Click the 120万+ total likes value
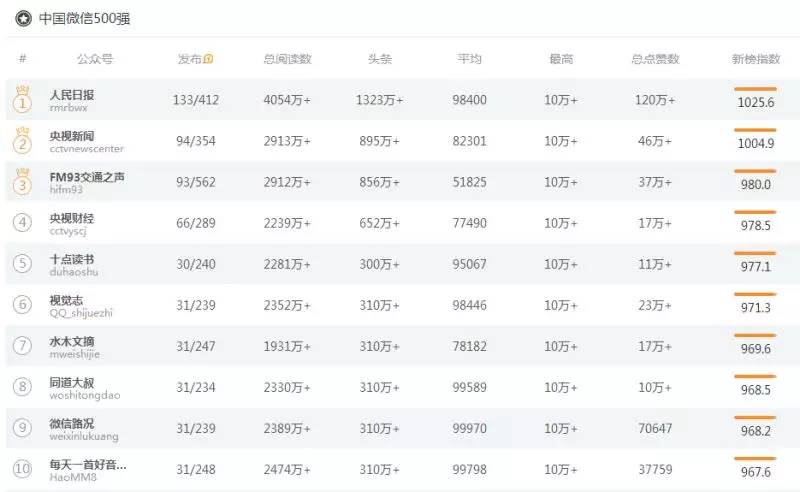 pos(655,100)
